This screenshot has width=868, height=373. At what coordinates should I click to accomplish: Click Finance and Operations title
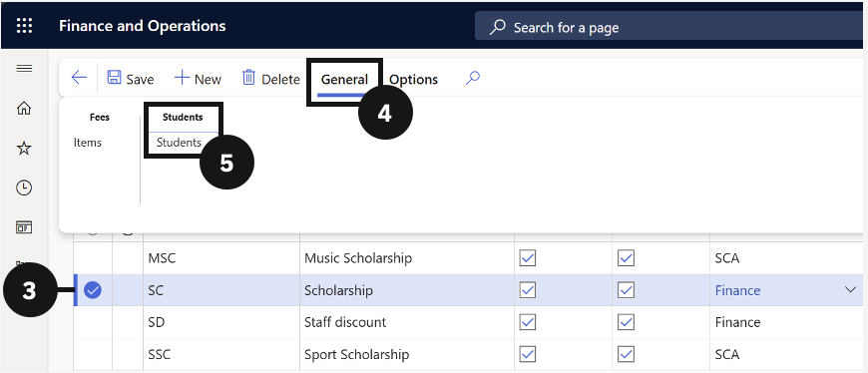tap(143, 26)
